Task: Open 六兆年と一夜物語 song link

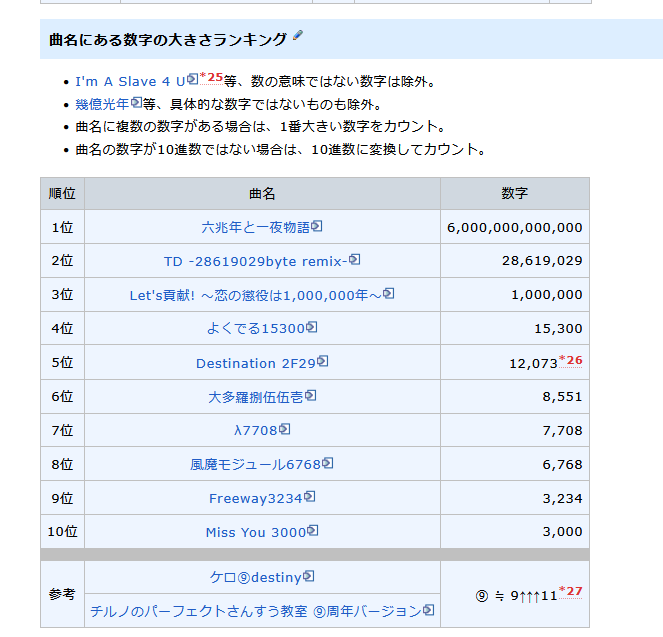Action: pos(256,227)
